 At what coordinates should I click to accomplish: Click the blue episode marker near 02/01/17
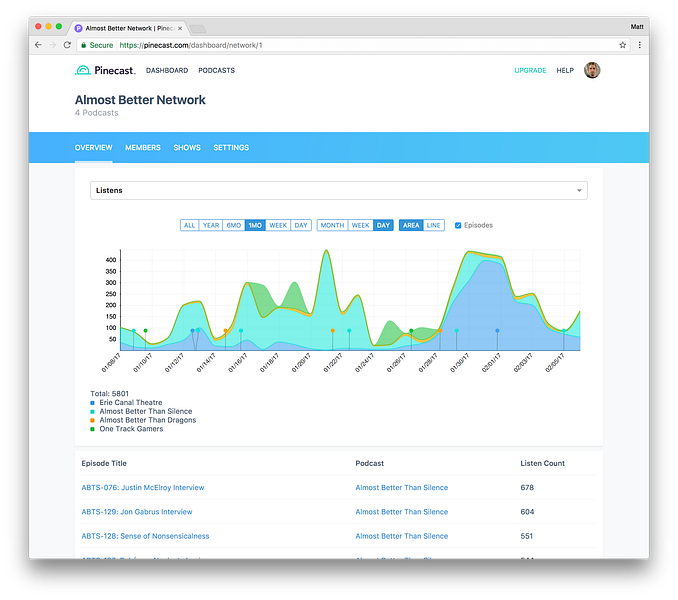coord(497,331)
